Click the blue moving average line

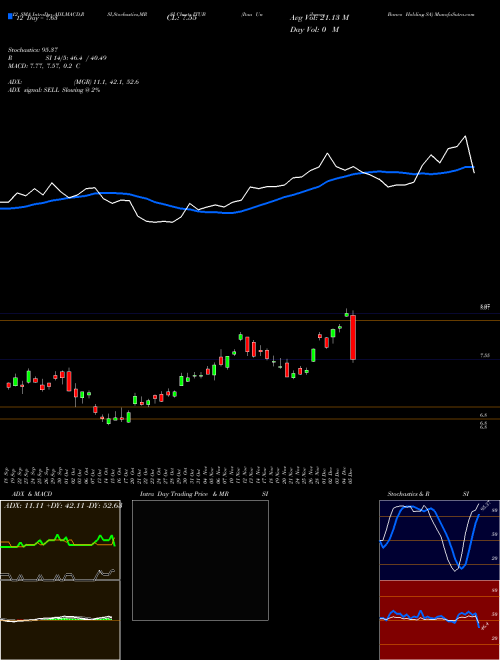click(x=237, y=192)
